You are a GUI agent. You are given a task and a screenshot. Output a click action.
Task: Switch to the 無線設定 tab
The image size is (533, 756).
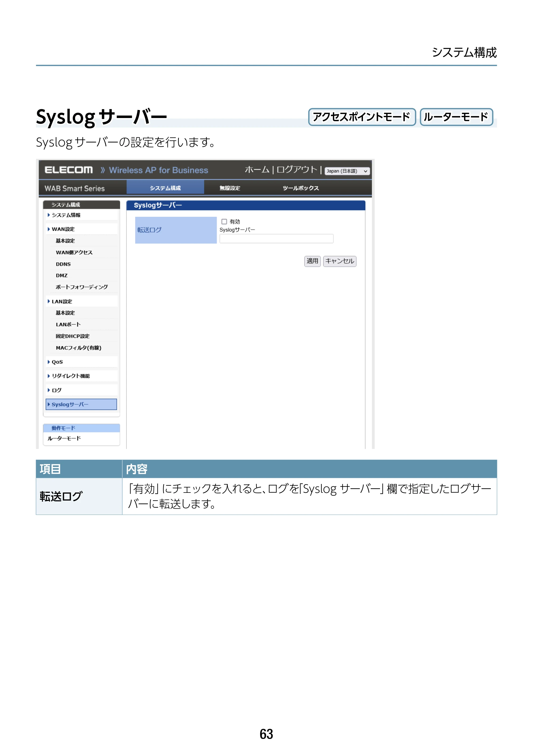pyautogui.click(x=230, y=188)
